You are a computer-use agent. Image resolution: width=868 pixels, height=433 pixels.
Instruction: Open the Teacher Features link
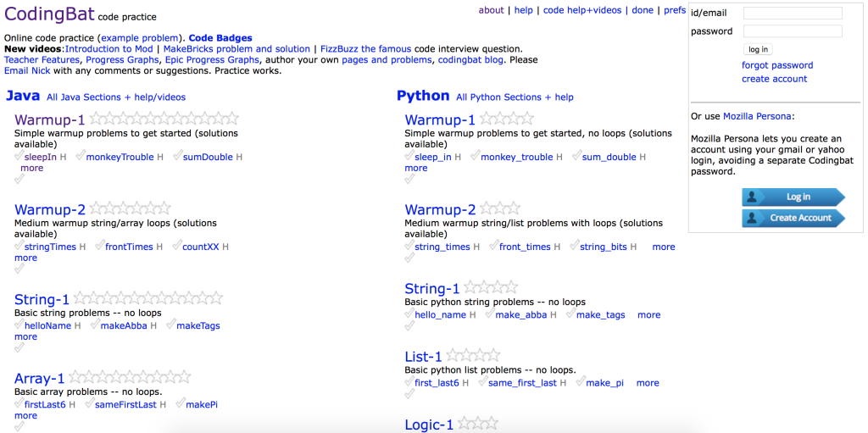pyautogui.click(x=42, y=59)
